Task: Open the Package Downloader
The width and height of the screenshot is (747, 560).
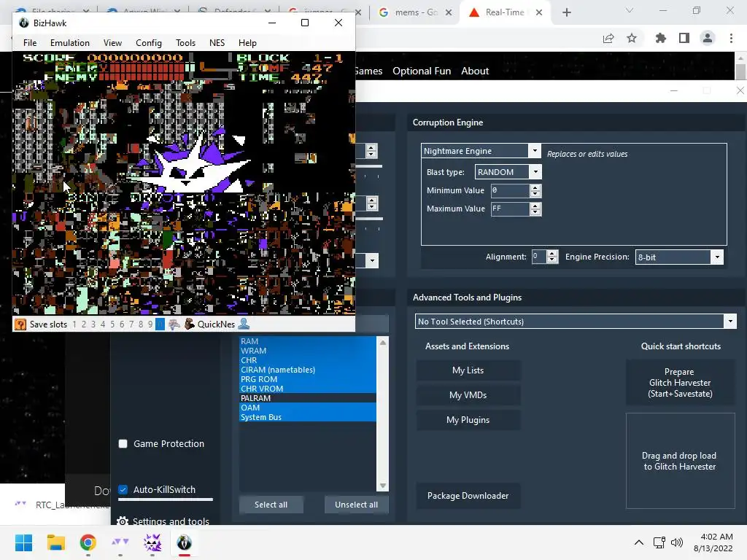Action: pos(468,496)
